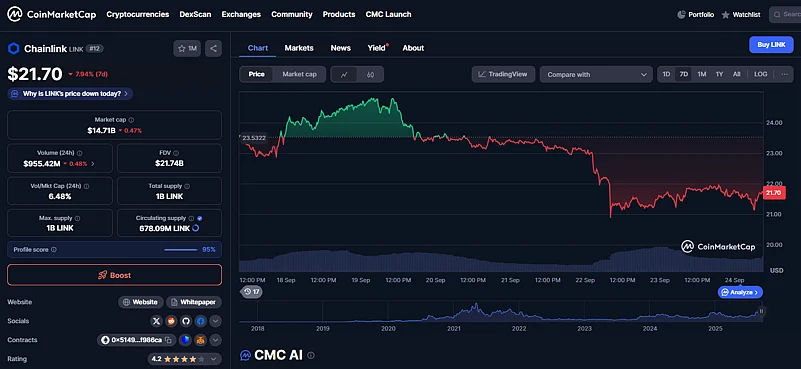This screenshot has height=369, width=801.
Task: Click the blue shield wallet icon
Action: [186, 340]
